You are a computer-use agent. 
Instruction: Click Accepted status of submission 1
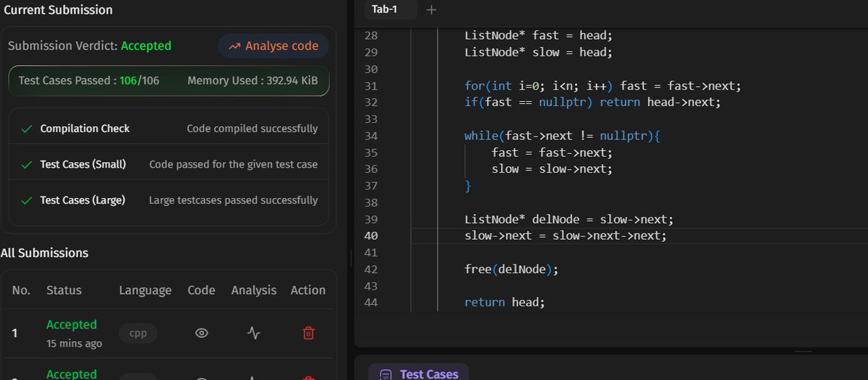[72, 324]
